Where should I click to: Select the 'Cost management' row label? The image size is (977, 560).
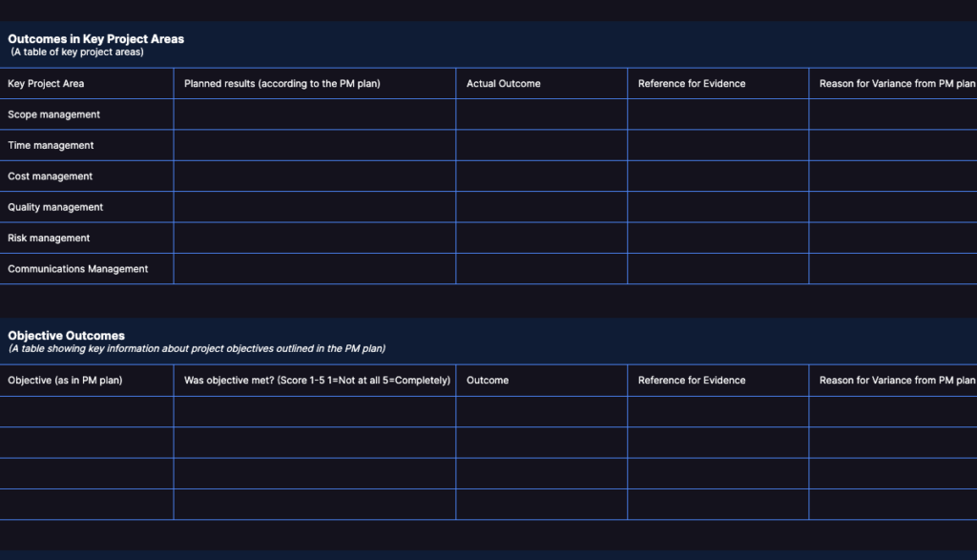(x=50, y=176)
